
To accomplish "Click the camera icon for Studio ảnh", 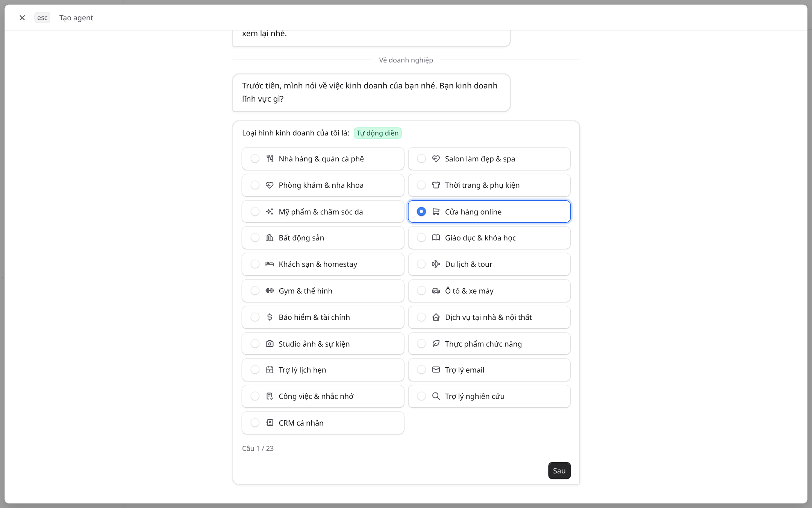I will [x=270, y=344].
